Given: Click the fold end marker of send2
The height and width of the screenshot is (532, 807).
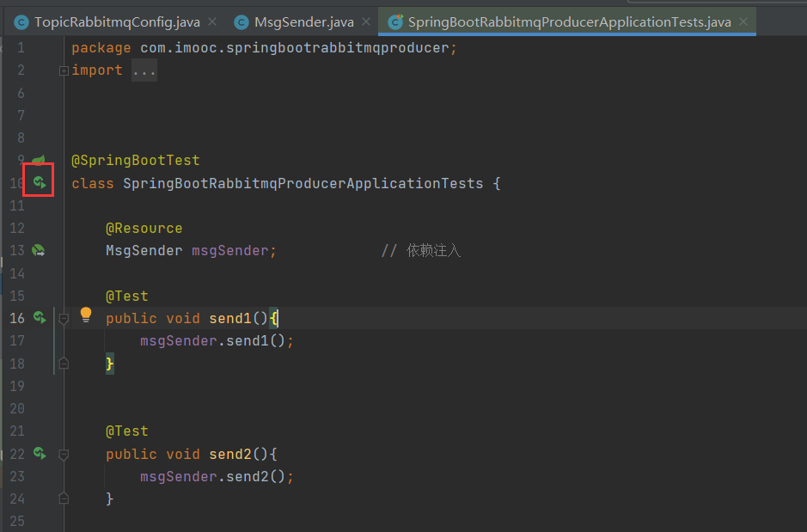Looking at the screenshot, I should [64, 498].
